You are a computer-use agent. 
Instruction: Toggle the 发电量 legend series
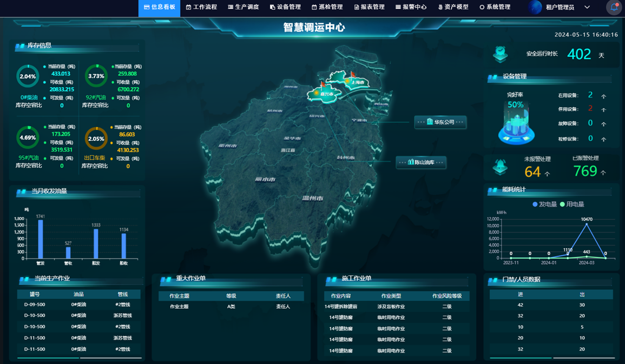coord(544,204)
